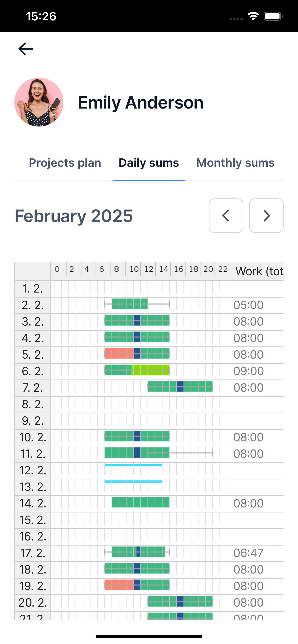Screen dimensions: 298x644
Task: Go to previous month with left chevron
Action: 226,215
